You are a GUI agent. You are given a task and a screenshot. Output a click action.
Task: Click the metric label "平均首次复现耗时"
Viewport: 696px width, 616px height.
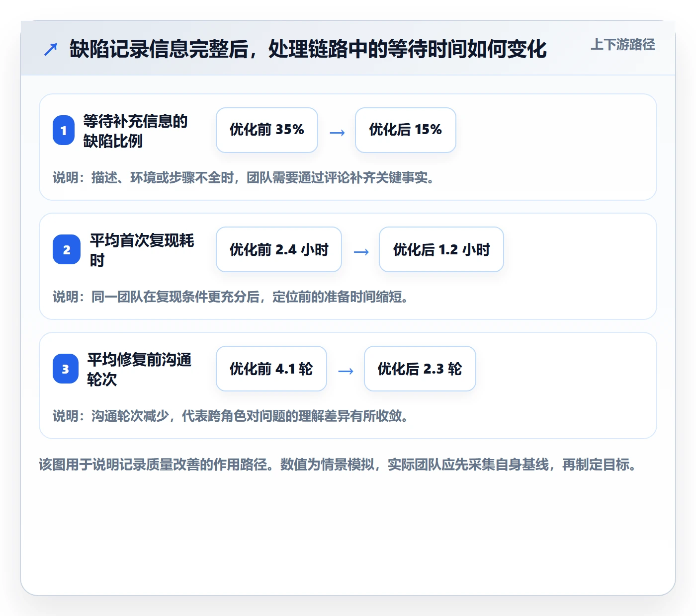(142, 250)
